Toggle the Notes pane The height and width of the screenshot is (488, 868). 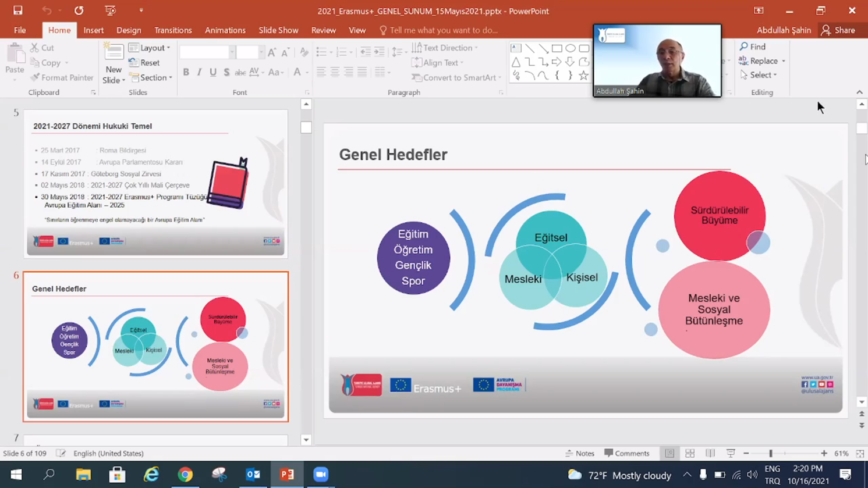click(x=580, y=453)
